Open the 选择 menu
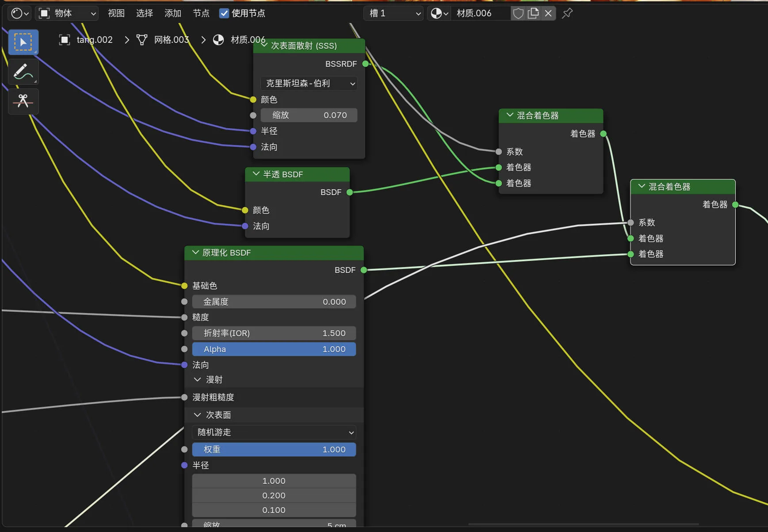 click(x=145, y=13)
